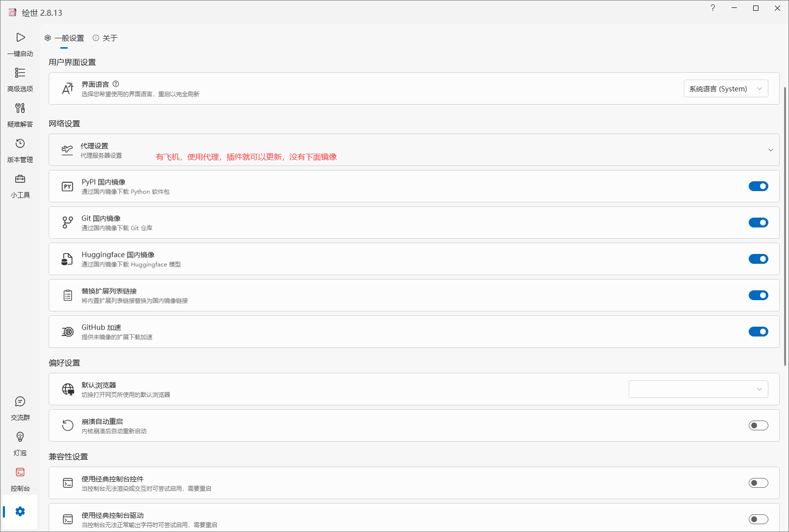The image size is (789, 532).
Task: Toggle off GitHub 加速
Action: click(x=758, y=332)
